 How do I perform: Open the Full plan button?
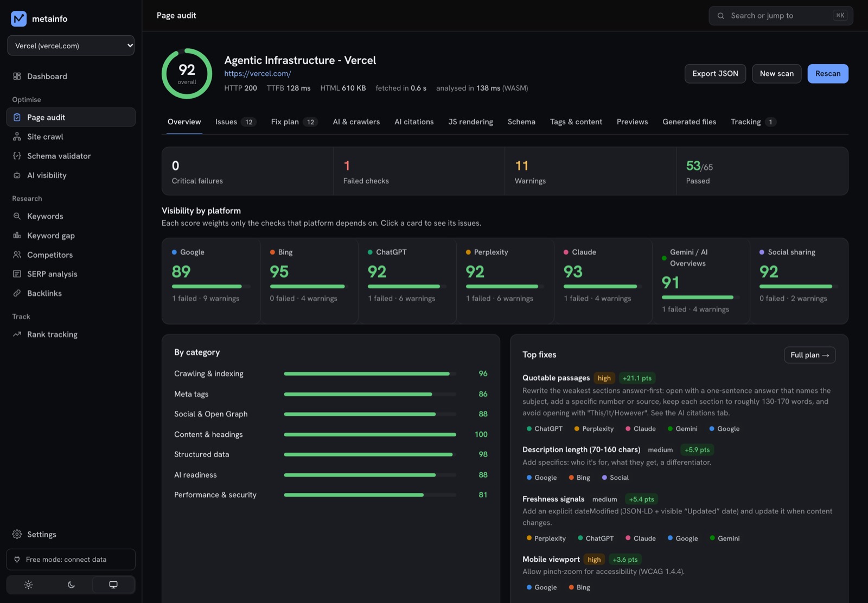point(809,355)
